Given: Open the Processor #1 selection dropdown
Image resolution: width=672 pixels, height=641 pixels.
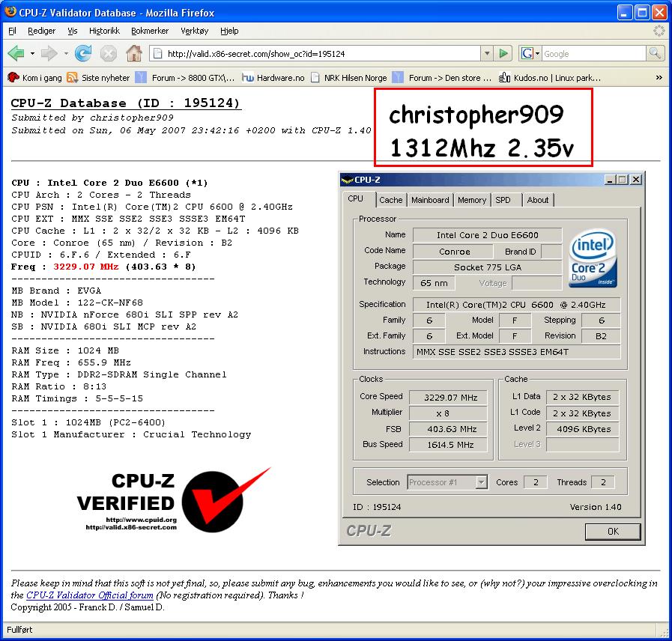Looking at the screenshot, I should [x=447, y=482].
